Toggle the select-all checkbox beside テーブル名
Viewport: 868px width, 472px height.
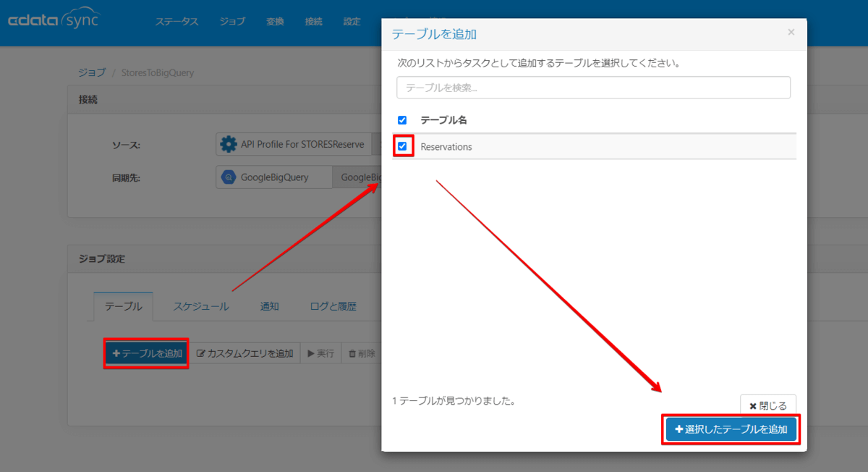coord(402,120)
